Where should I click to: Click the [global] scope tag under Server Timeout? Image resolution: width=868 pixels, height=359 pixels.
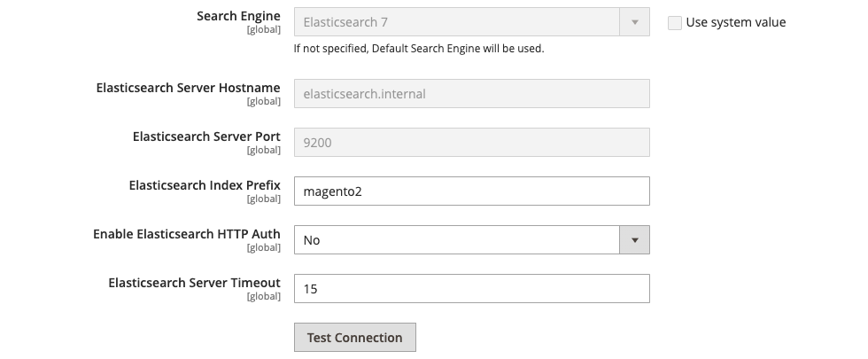264,296
